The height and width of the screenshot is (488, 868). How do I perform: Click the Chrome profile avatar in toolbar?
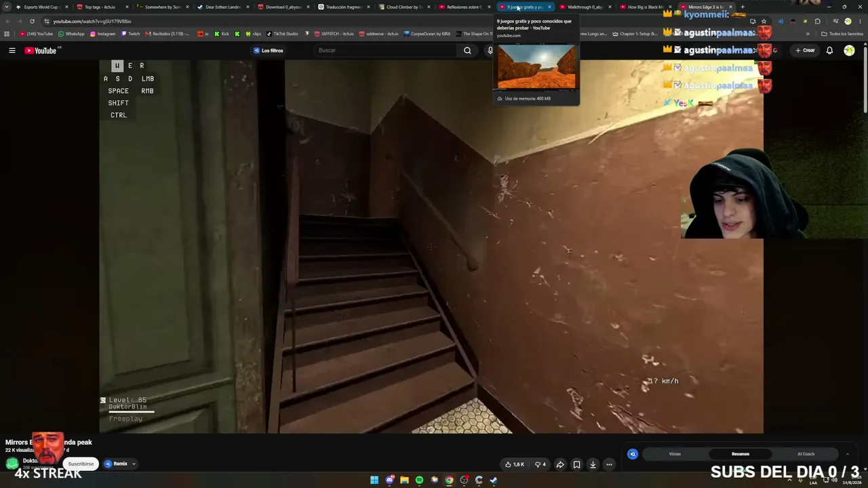tap(848, 21)
